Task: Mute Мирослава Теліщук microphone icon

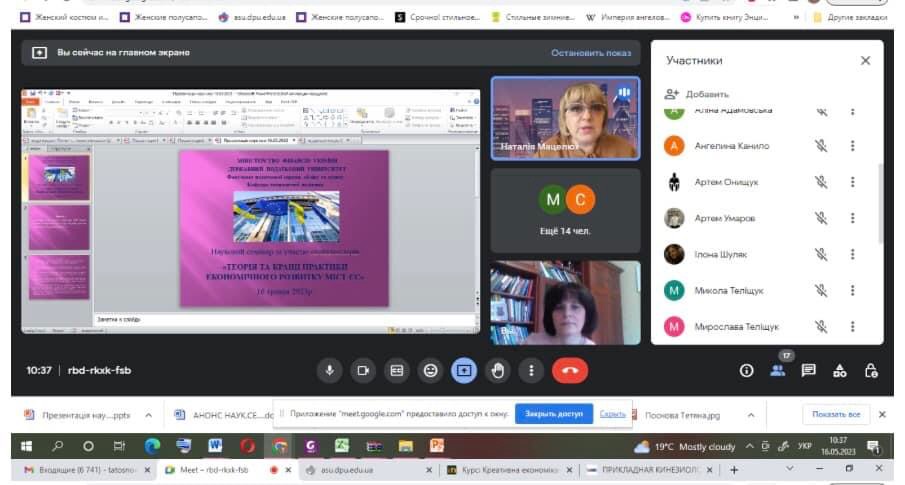Action: pos(821,327)
